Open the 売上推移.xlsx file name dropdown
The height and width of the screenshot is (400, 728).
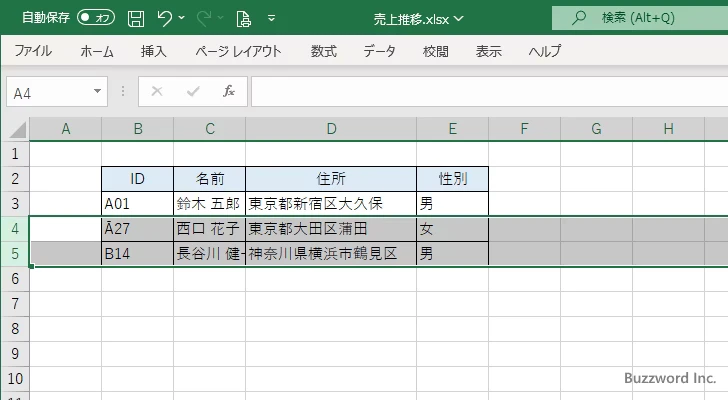point(459,19)
